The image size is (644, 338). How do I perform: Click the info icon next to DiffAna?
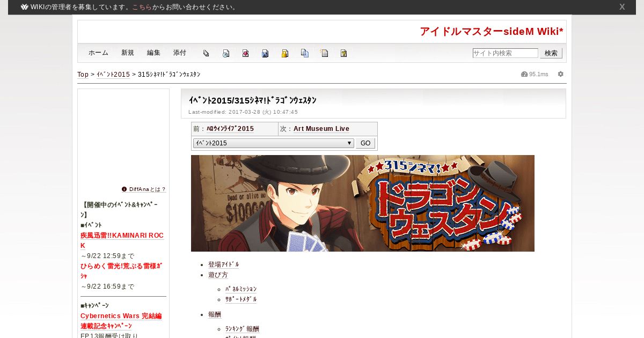(x=124, y=189)
